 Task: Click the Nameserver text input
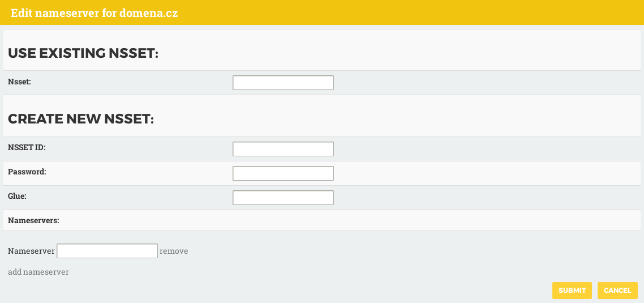(x=107, y=251)
